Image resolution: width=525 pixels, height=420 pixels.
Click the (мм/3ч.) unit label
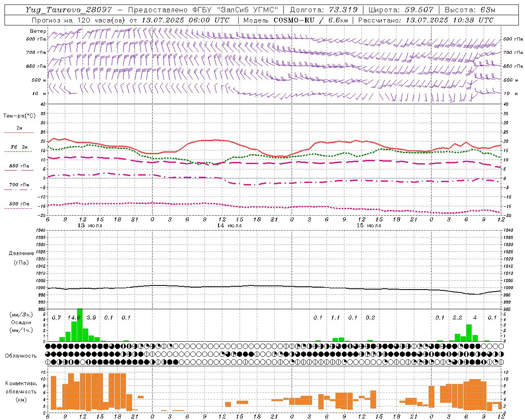click(21, 315)
